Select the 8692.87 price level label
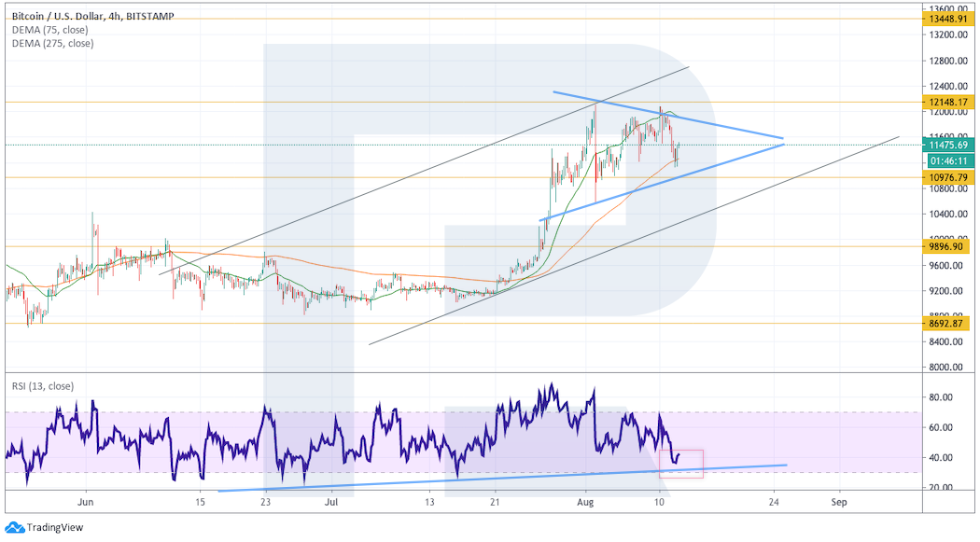The width and height of the screenshot is (980, 542). (x=946, y=324)
